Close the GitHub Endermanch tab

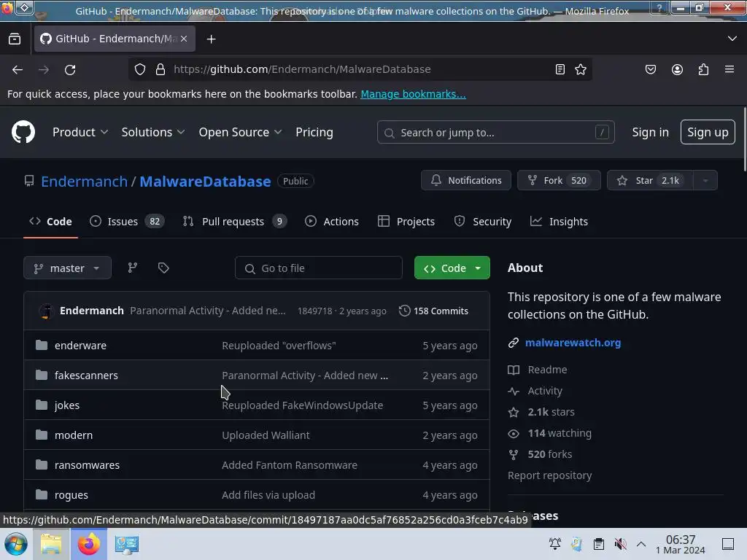pyautogui.click(x=184, y=39)
